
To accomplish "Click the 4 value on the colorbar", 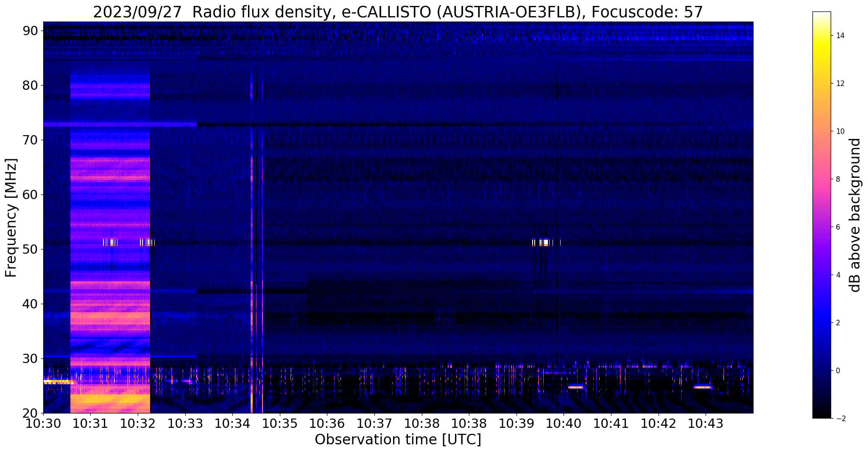I will click(x=837, y=275).
